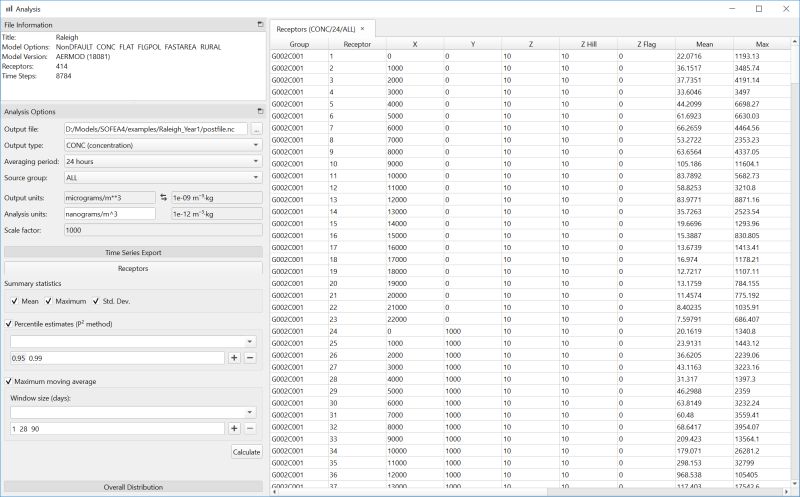Close the Receptors (CONC/24/ALL) tab
This screenshot has height=497, width=800.
point(362,29)
